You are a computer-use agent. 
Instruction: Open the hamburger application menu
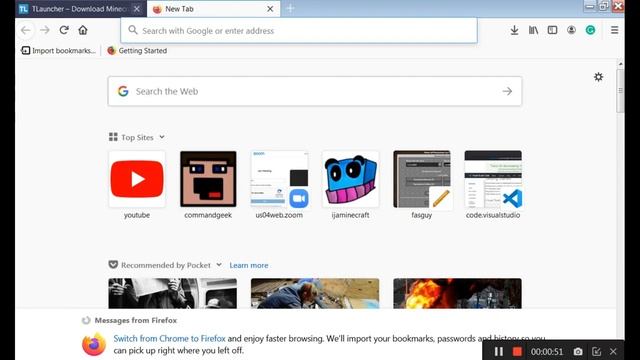pos(614,30)
